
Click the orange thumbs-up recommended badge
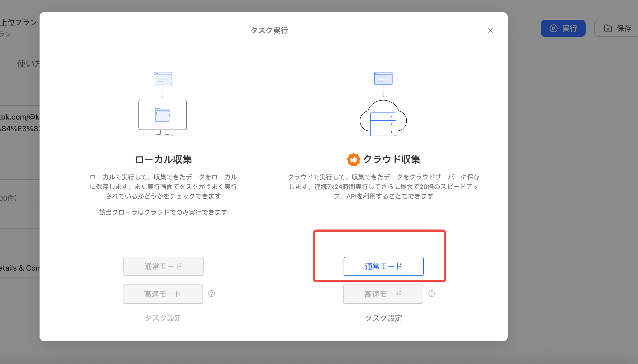pos(353,160)
